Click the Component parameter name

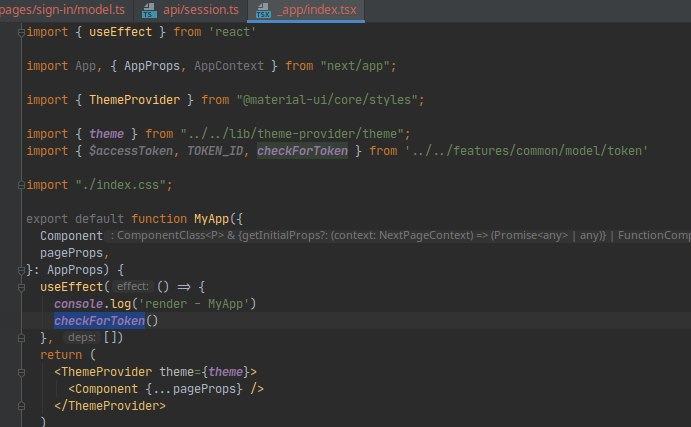point(71,236)
